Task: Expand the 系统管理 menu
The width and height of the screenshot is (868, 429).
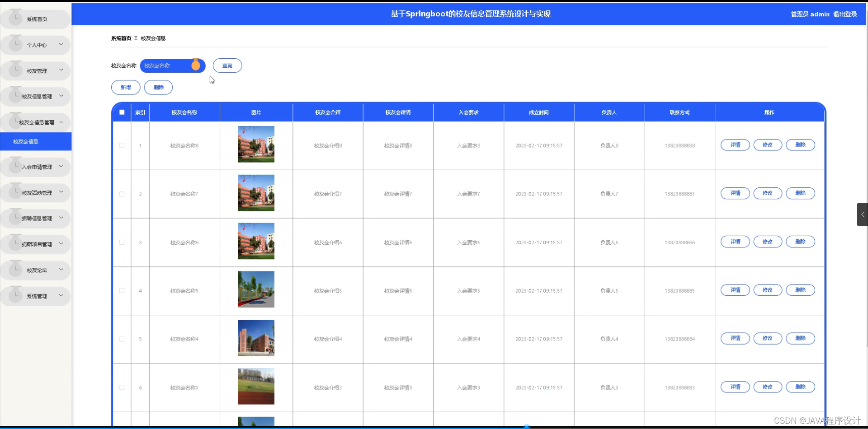Action: pyautogui.click(x=36, y=296)
